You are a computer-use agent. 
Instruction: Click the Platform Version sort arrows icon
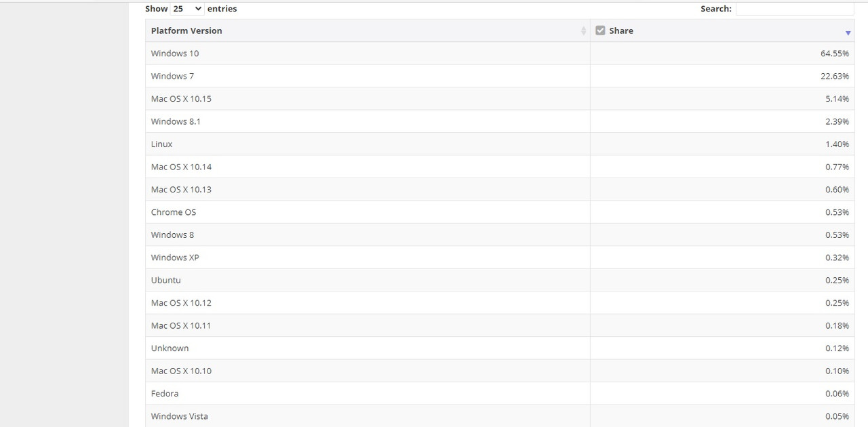[583, 31]
